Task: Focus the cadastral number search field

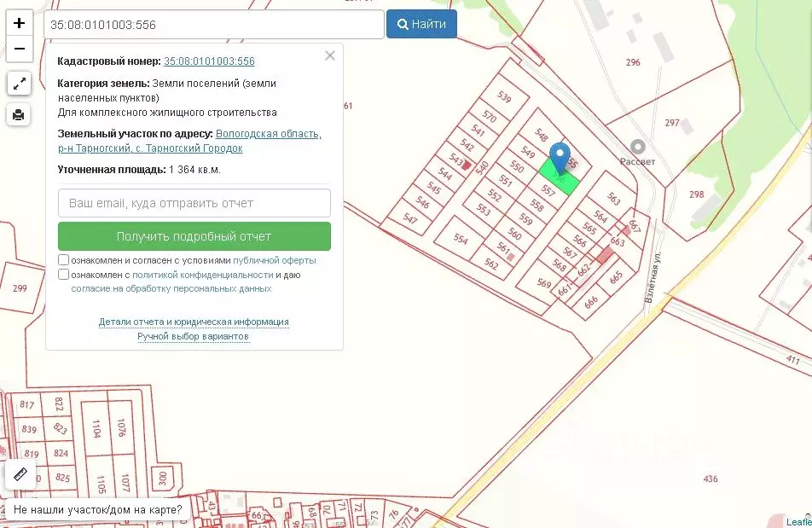Action: point(214,25)
